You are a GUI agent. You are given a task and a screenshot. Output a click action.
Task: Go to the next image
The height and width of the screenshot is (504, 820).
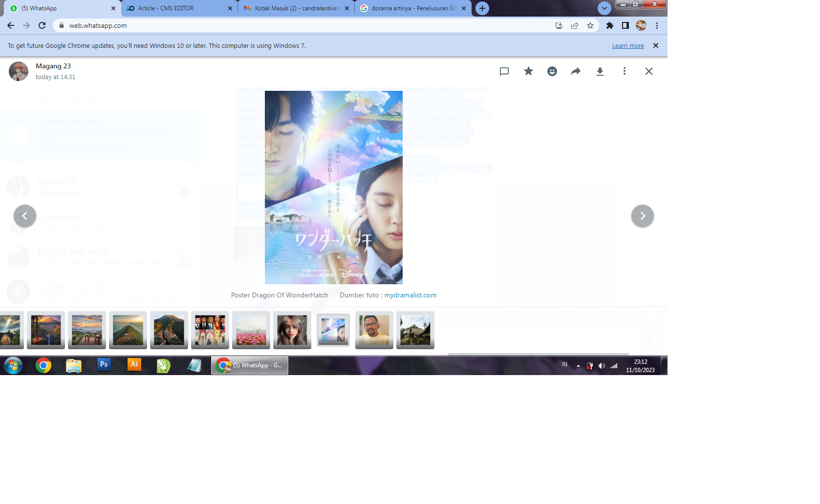click(643, 216)
